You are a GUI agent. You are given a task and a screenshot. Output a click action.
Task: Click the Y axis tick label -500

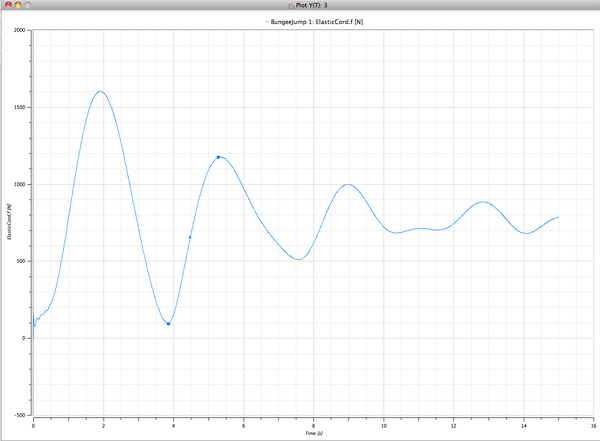pos(20,415)
